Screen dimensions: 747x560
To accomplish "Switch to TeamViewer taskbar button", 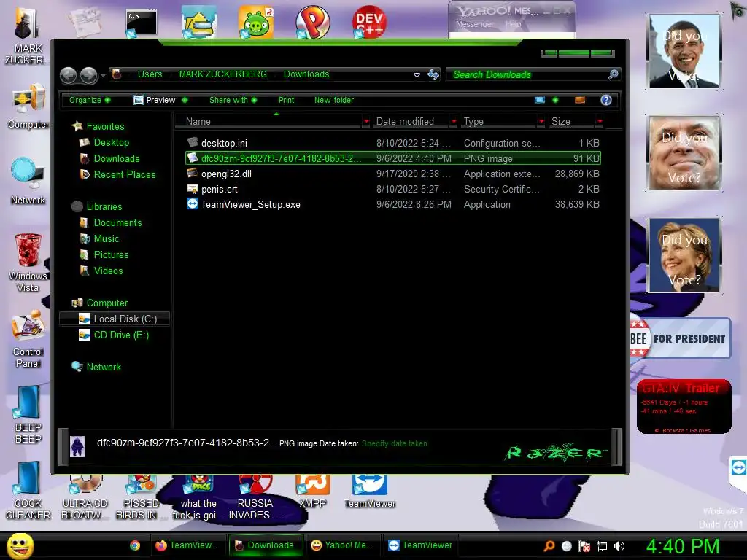I will [x=420, y=545].
